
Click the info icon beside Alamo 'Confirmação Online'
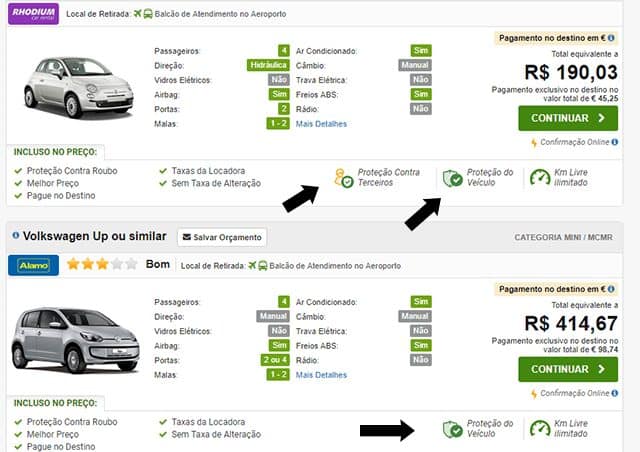[615, 393]
